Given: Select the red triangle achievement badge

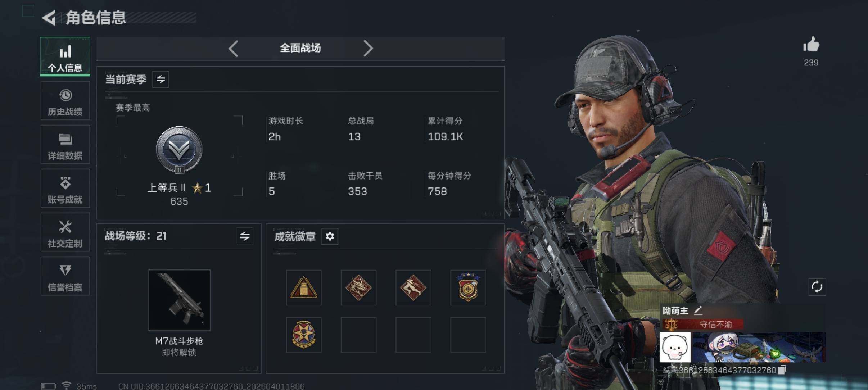Looking at the screenshot, I should pos(304,288).
